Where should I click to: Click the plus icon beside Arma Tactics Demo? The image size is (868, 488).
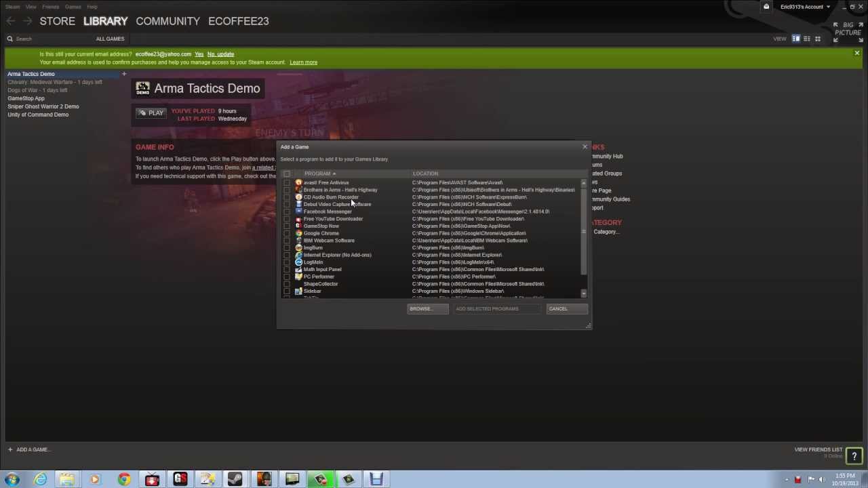click(124, 74)
